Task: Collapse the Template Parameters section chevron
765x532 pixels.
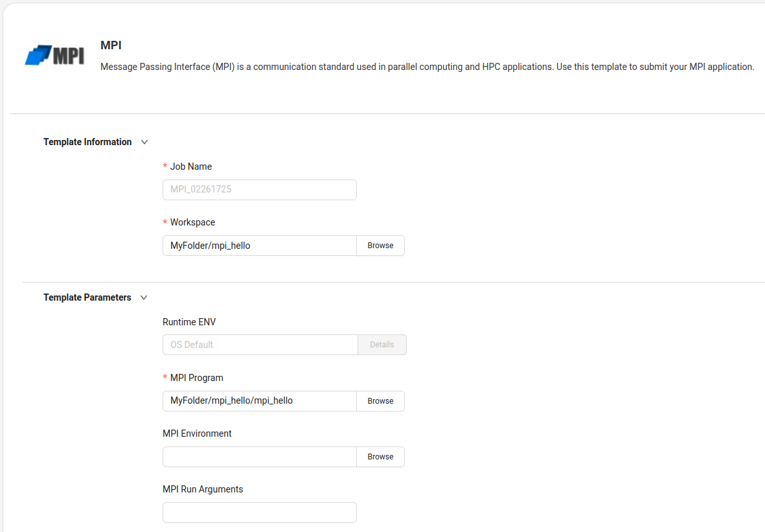Action: click(144, 297)
